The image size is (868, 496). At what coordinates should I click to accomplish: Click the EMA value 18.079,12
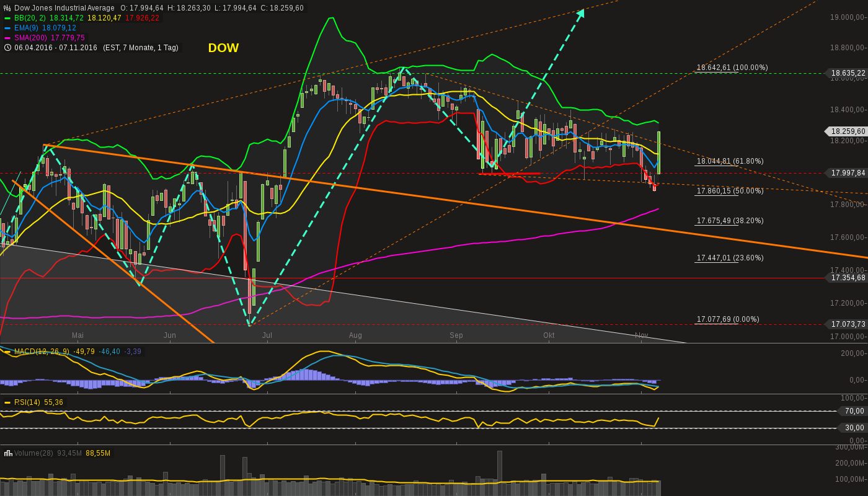tap(59, 28)
